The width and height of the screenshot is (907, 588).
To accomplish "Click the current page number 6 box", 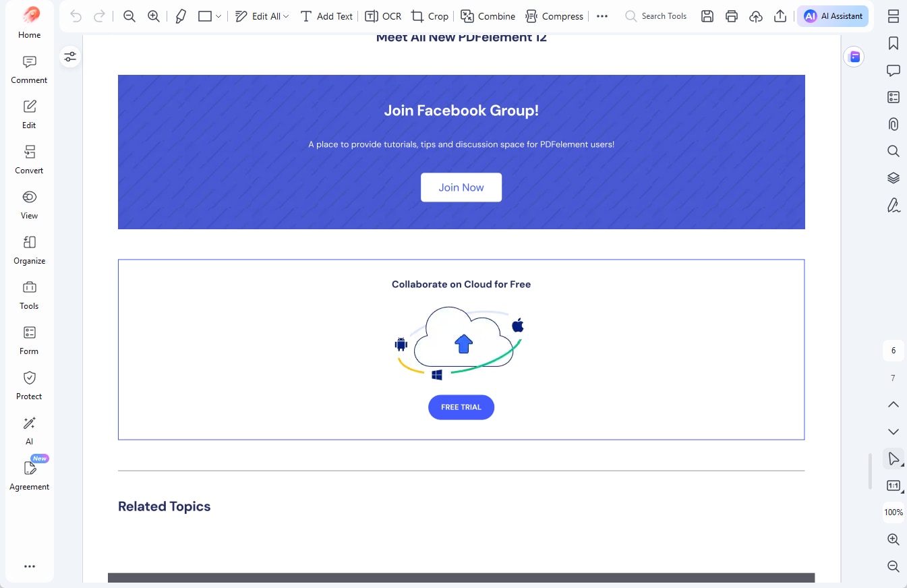I will click(894, 351).
